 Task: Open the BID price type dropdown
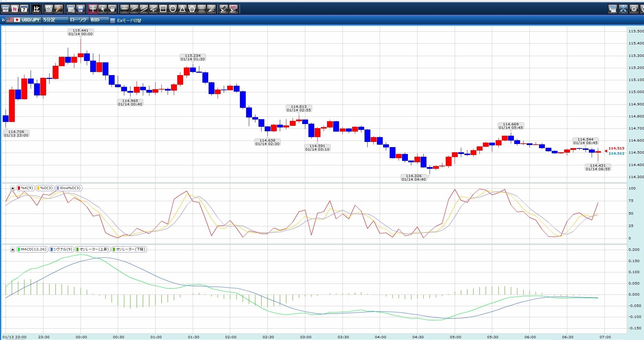point(99,20)
